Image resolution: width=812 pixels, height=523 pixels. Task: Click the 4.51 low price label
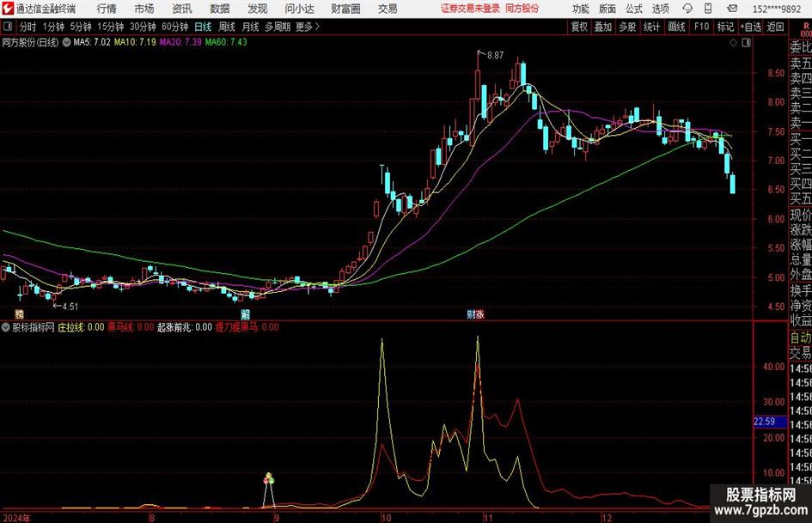click(70, 307)
